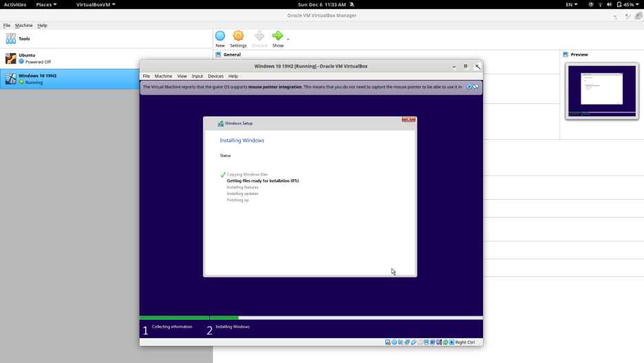Open Machine menu in VM window
Viewport: 644px width, 363px height.
[163, 76]
